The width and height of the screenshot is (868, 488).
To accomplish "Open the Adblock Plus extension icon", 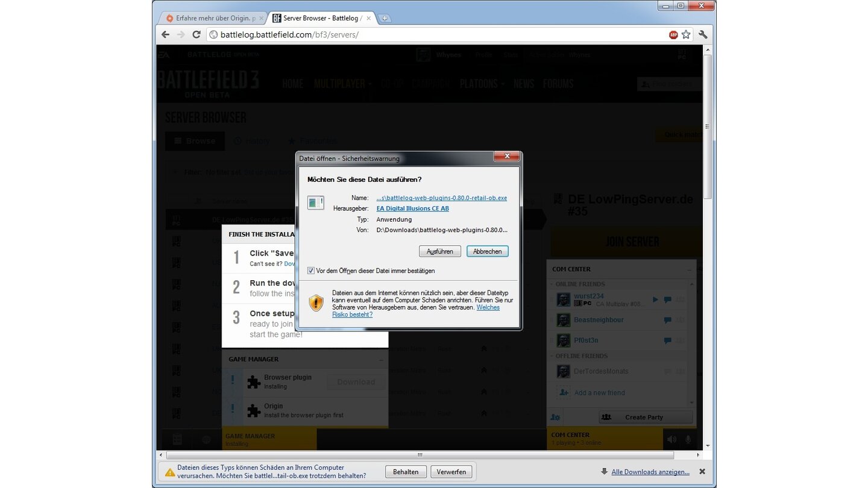I will pos(673,35).
